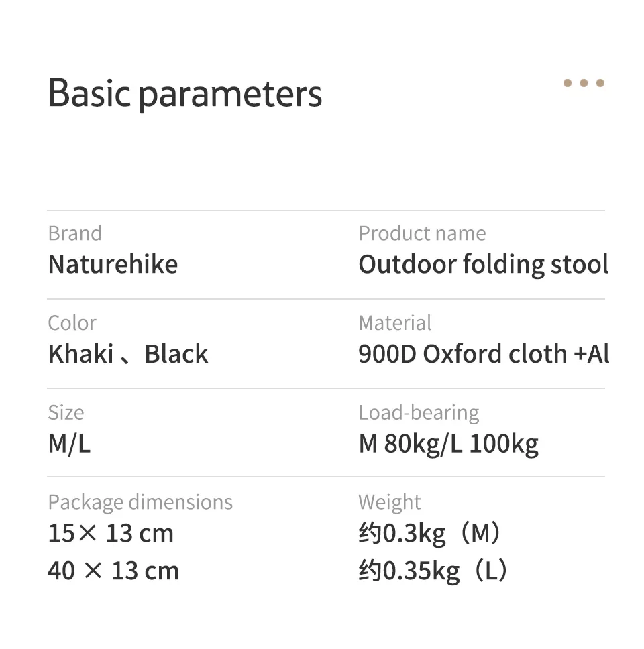Screen dimensions: 644x649
Task: Select the Color label
Action: pos(72,323)
